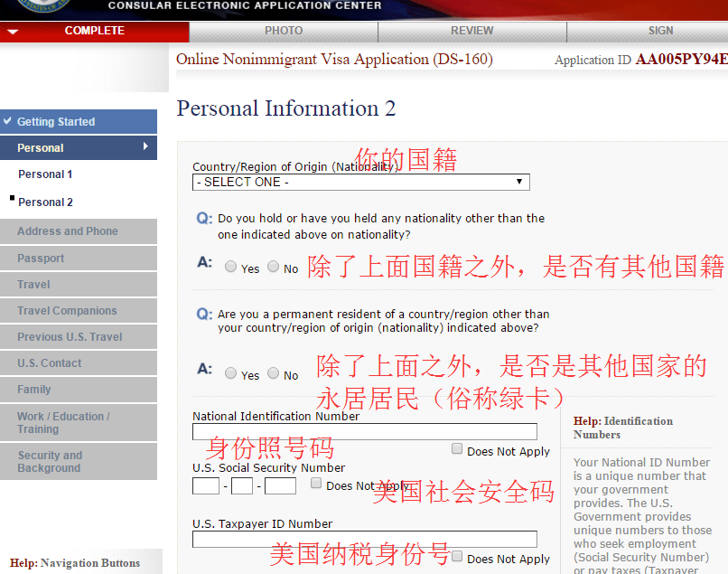Click the Getting Started checkmark icon
This screenshot has width=728, height=574.
7,121
